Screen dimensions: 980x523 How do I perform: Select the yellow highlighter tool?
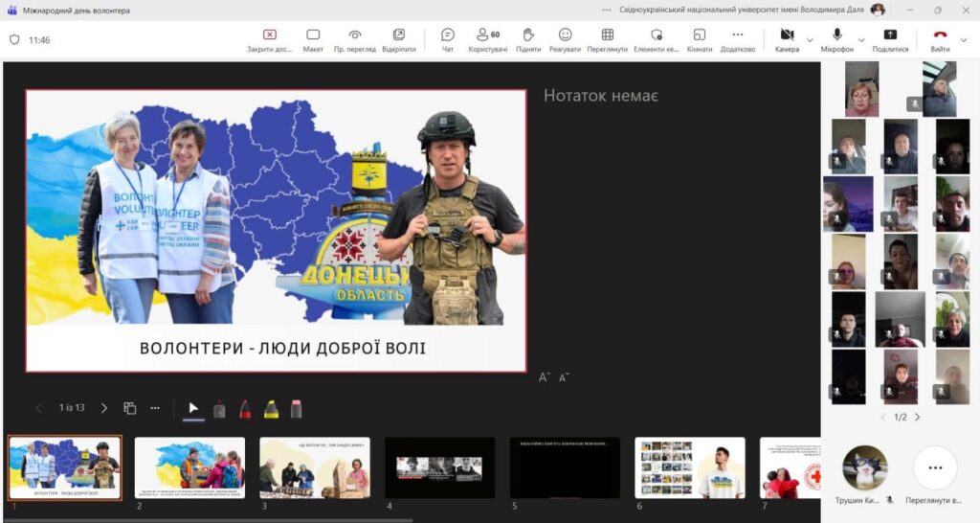271,408
